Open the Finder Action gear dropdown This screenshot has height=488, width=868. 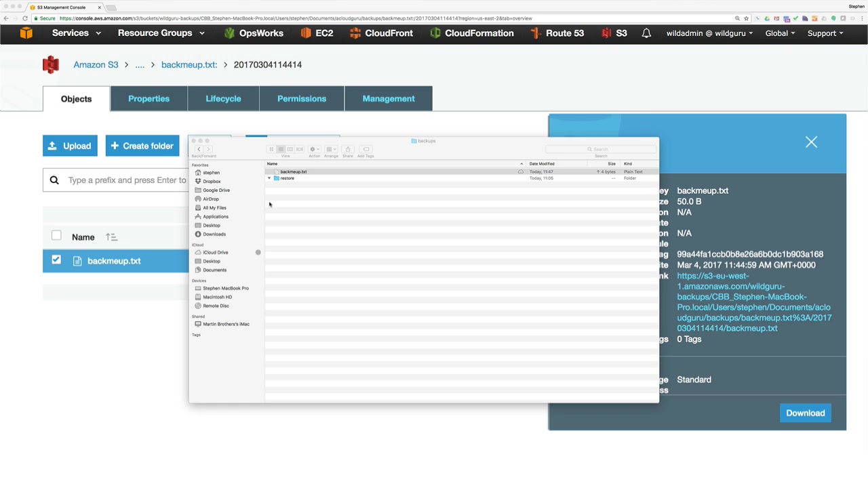coord(315,149)
